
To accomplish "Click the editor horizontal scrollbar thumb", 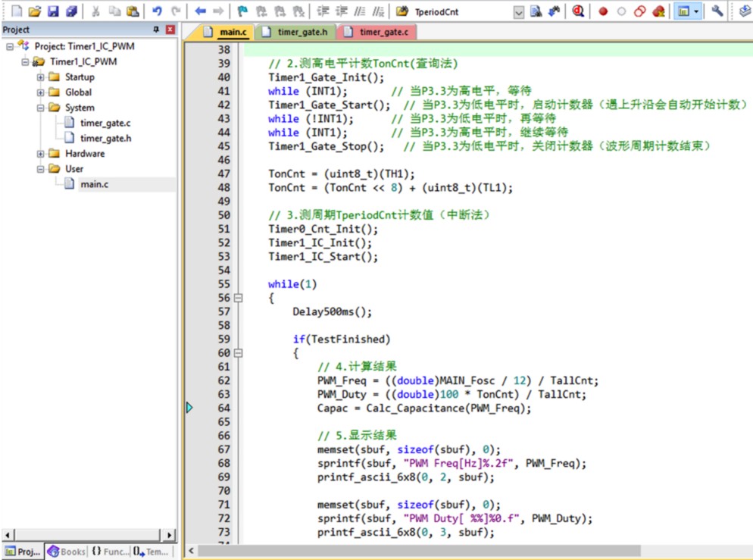I will coord(419,551).
